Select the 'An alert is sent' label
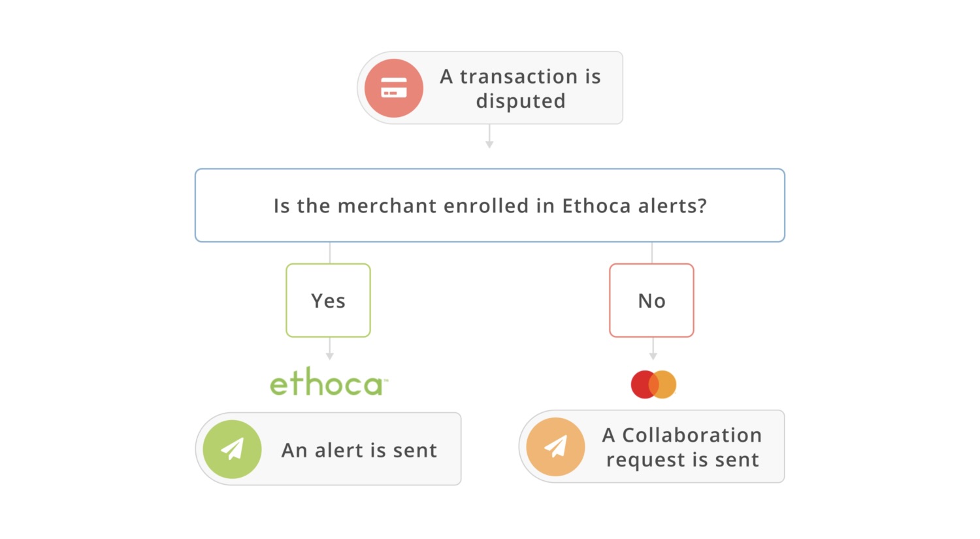This screenshot has width=980, height=539. [359, 450]
